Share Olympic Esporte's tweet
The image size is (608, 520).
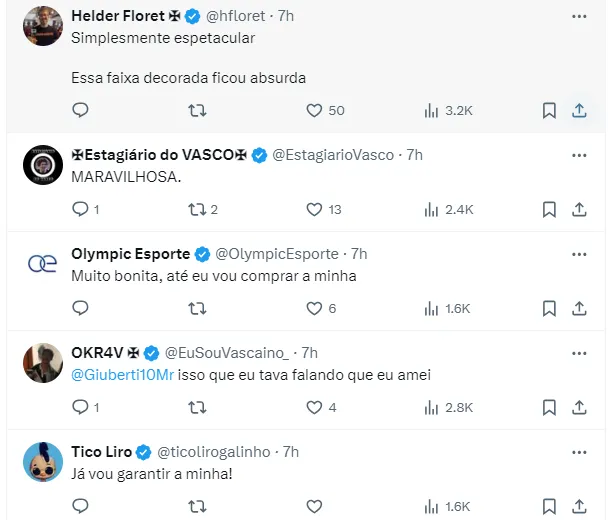coord(578,308)
